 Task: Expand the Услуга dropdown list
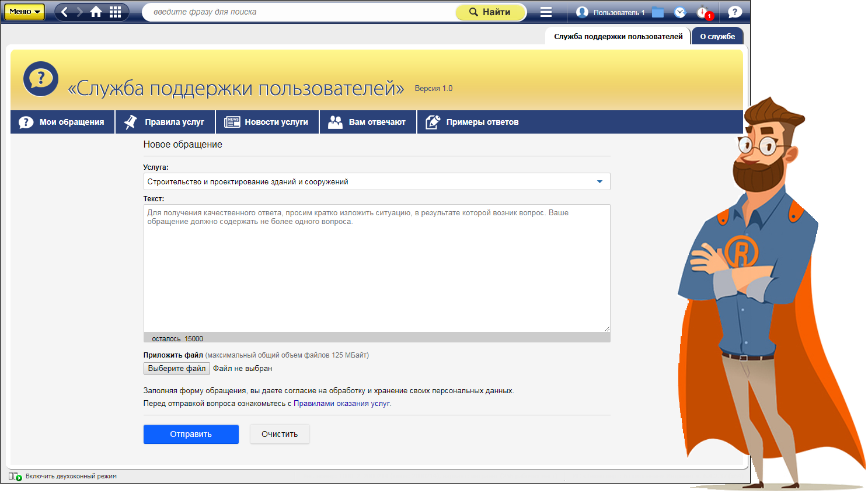tap(599, 181)
